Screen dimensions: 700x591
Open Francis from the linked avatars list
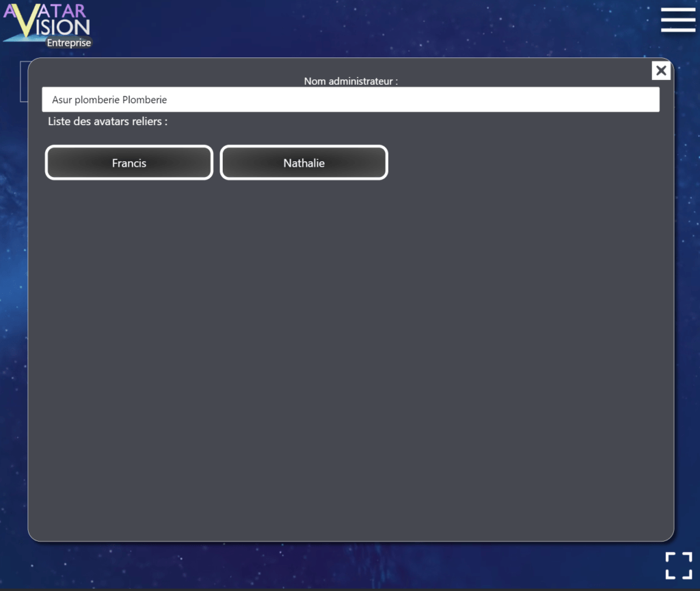tap(129, 163)
